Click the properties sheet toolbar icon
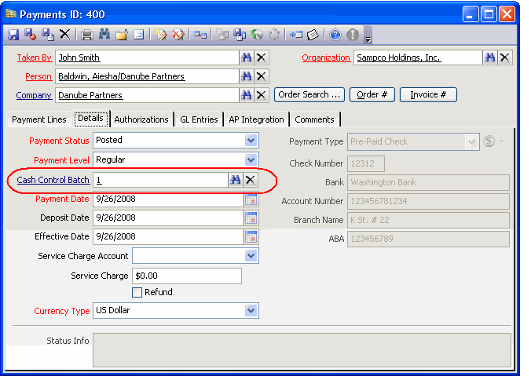Screen dimensions: 529x382 139,34
